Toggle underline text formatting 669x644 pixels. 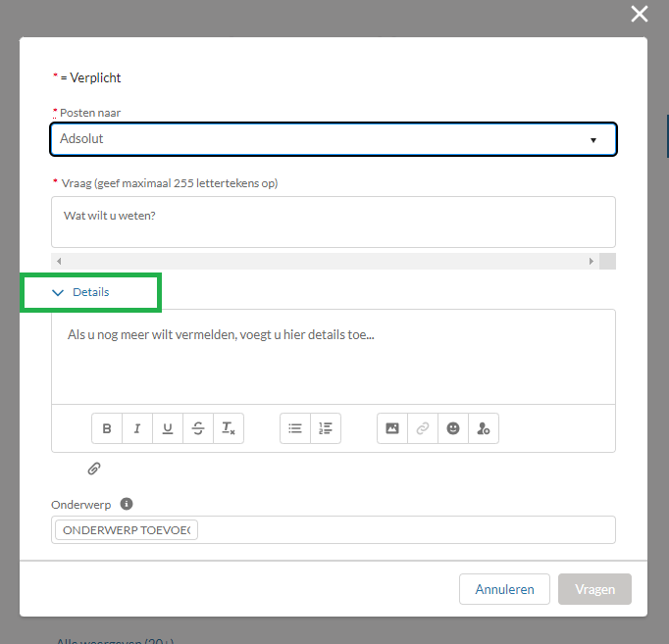(x=168, y=428)
